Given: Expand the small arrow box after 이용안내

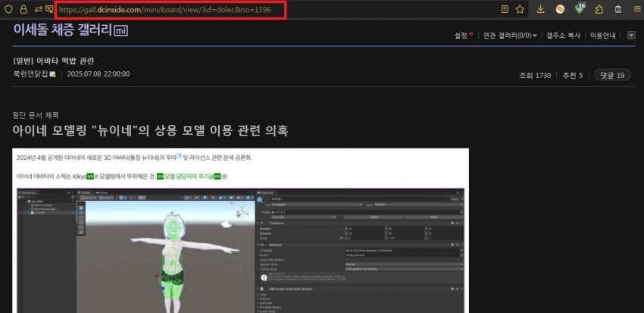Looking at the screenshot, I should [x=631, y=35].
